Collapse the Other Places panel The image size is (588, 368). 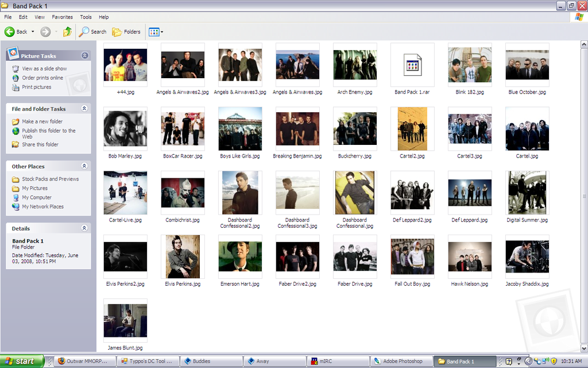tap(84, 166)
